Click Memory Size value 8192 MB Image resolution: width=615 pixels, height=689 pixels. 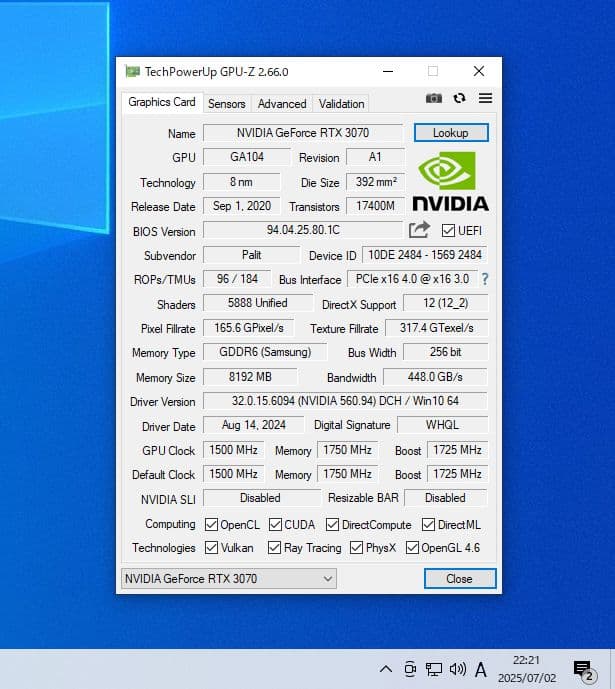(x=250, y=377)
